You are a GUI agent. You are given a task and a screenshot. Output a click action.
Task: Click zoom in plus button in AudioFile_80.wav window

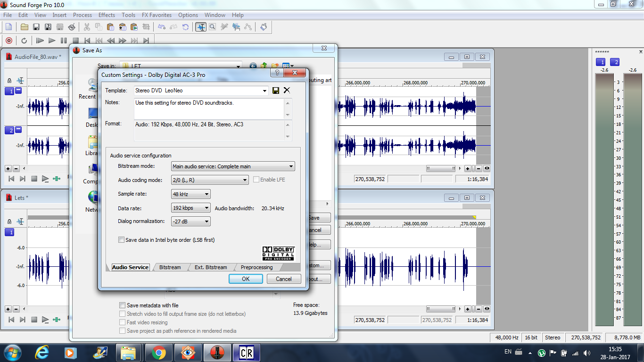[x=468, y=168]
